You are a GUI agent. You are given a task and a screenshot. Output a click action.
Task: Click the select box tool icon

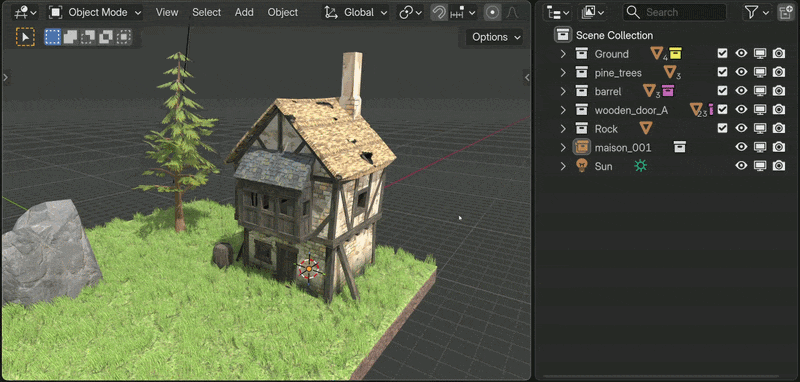pos(25,37)
